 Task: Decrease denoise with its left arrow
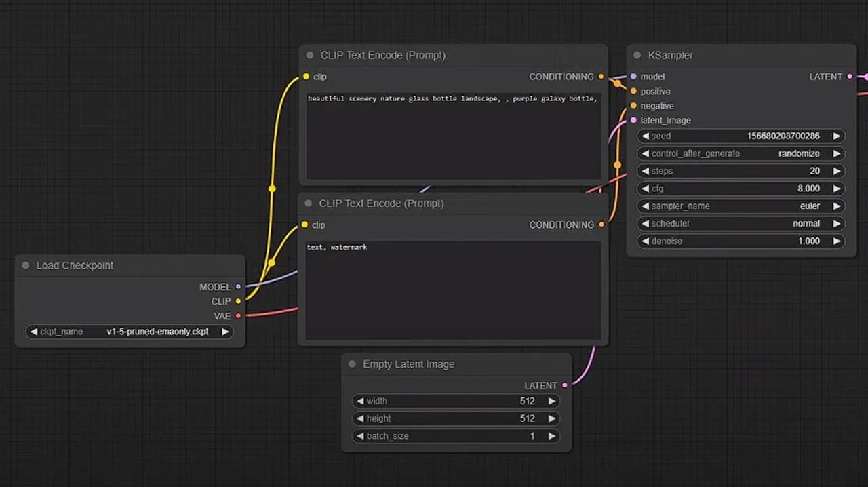tap(645, 241)
